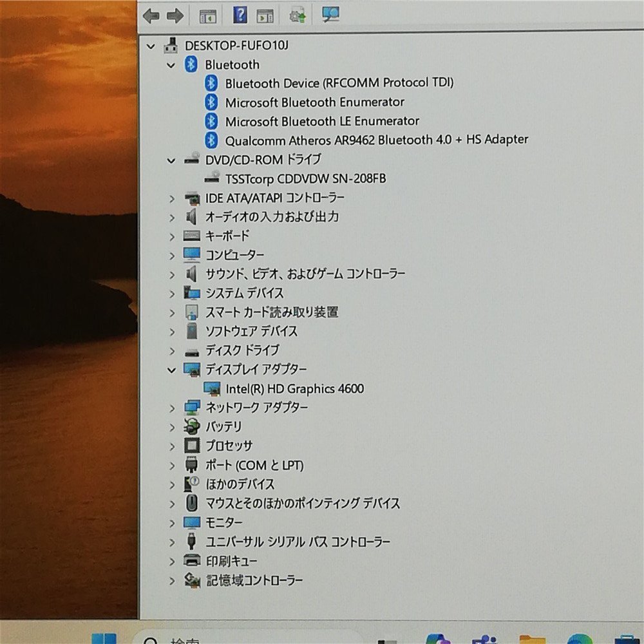The image size is (644, 644).
Task: Expand ネットワーク アダプター chevron
Action: pos(172,409)
